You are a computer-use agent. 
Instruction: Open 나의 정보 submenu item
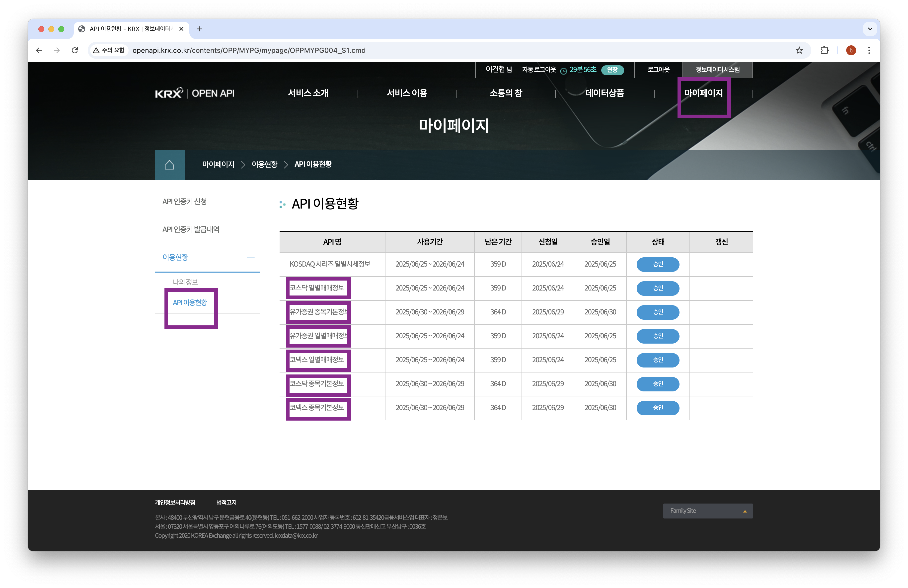(185, 282)
